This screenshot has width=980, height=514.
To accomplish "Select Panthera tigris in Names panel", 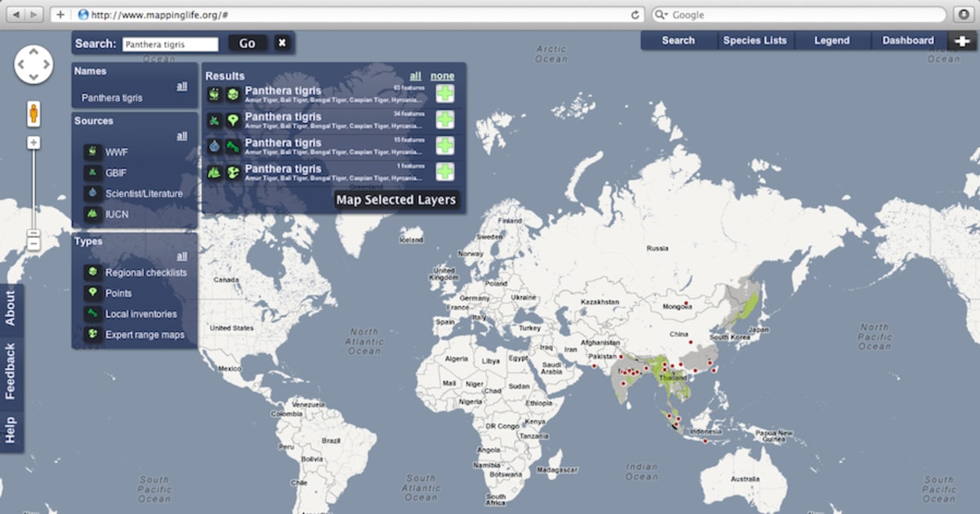I will 112,98.
